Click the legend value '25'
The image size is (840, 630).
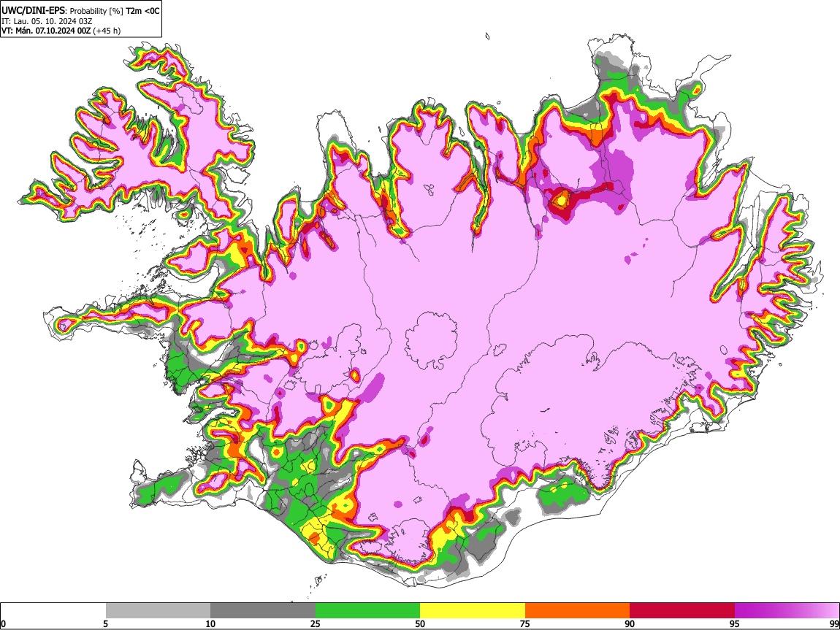click(316, 623)
